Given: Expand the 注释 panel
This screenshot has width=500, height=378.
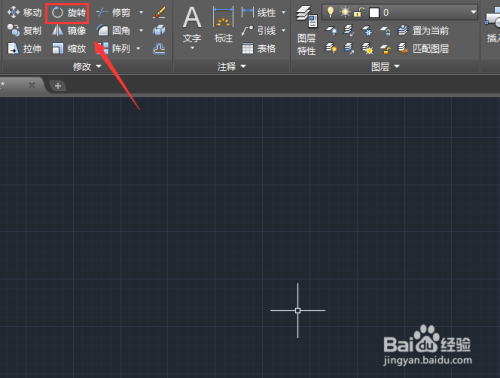Looking at the screenshot, I should pyautogui.click(x=232, y=67).
